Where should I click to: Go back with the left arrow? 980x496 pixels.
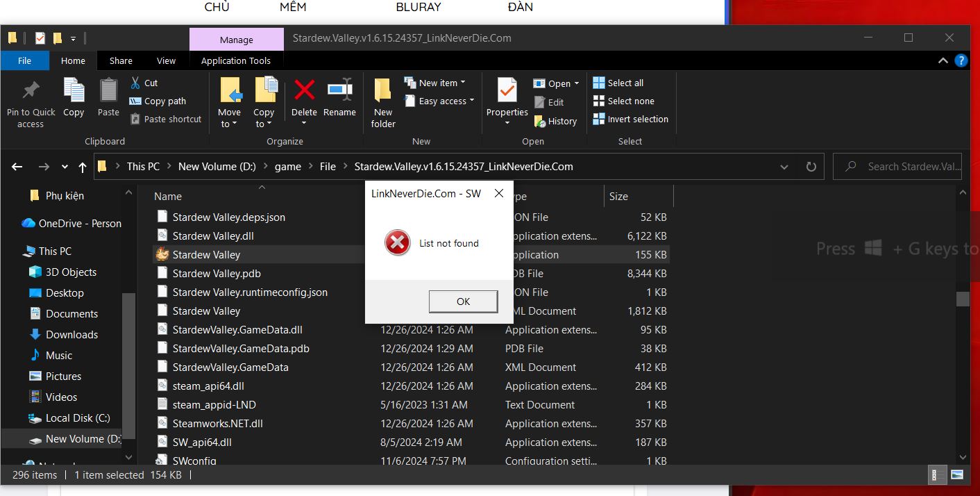17,167
